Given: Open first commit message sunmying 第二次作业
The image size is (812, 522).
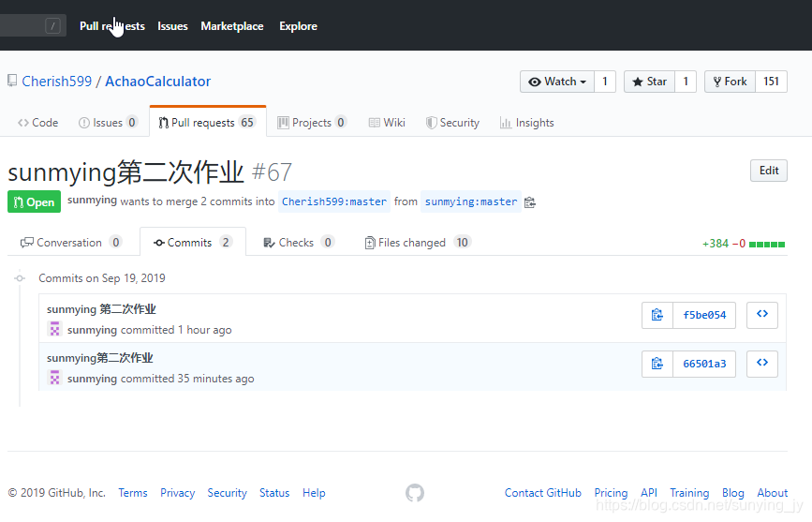Looking at the screenshot, I should (x=101, y=309).
